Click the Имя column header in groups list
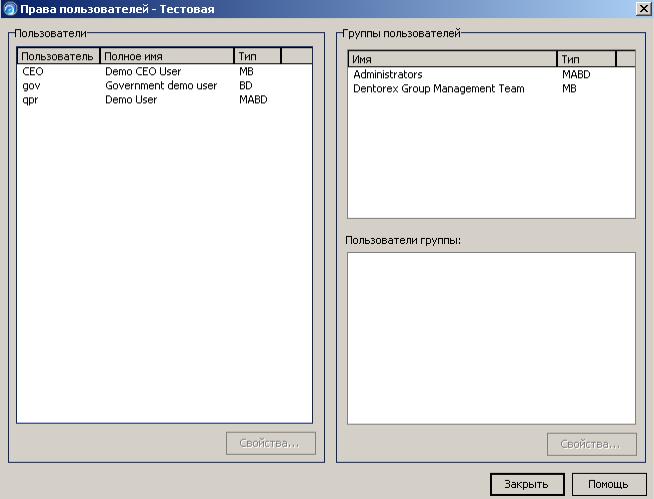 [452, 59]
